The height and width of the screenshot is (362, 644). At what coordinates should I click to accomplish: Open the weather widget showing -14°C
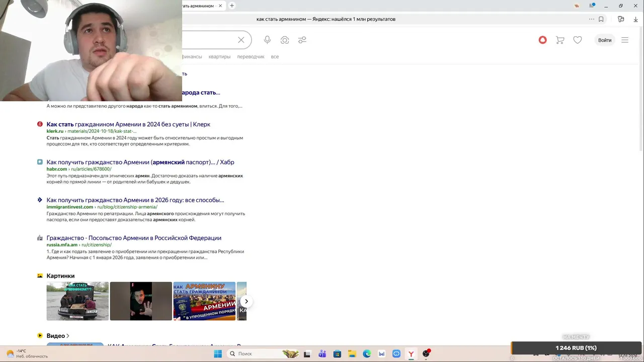[x=27, y=353]
